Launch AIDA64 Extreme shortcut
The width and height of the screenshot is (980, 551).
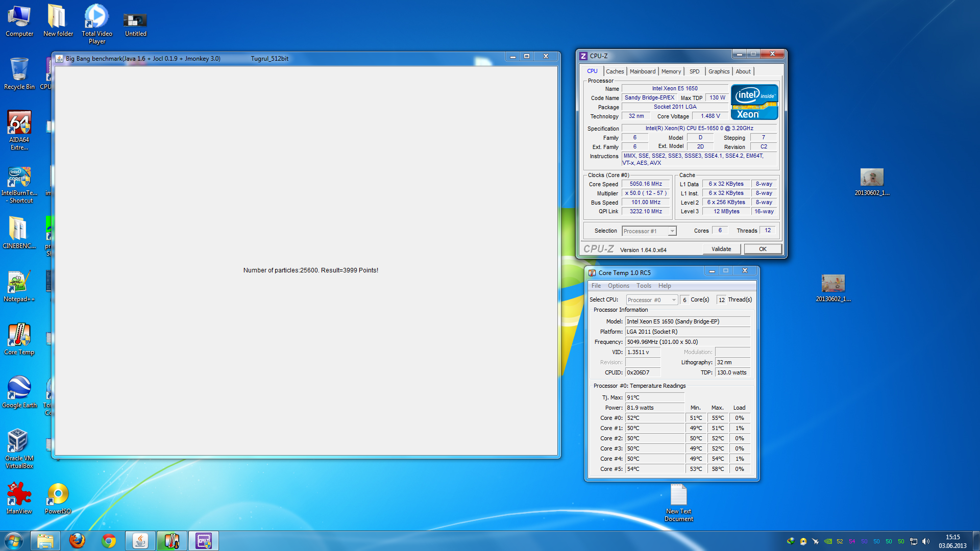pos(19,131)
